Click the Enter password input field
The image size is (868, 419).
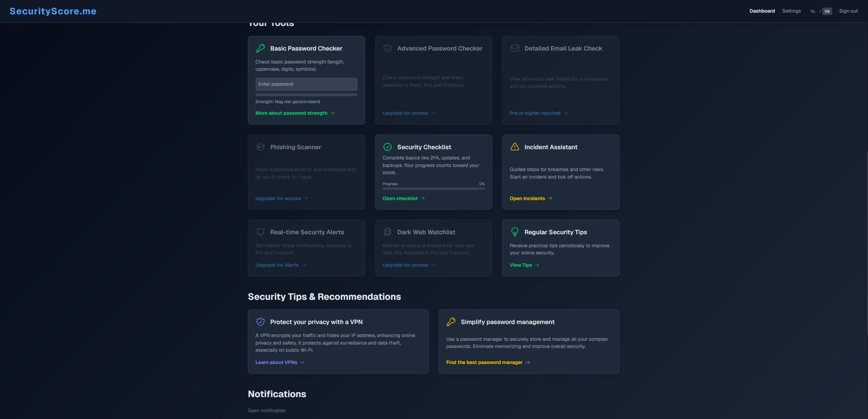click(306, 84)
